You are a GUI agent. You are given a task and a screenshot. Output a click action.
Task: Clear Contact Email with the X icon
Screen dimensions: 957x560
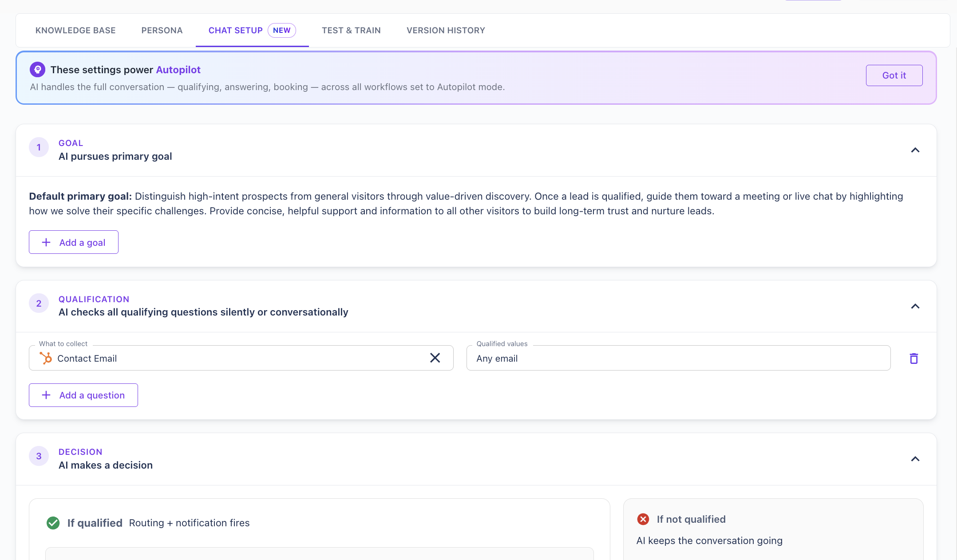(435, 358)
